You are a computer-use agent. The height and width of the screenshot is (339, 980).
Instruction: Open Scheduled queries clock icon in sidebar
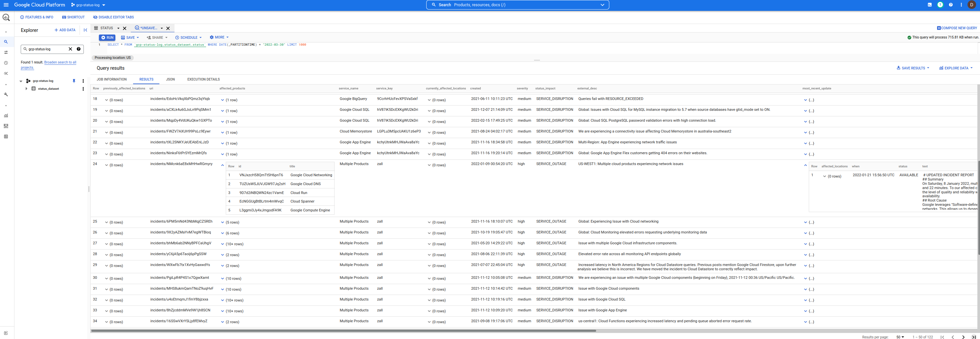click(x=6, y=63)
